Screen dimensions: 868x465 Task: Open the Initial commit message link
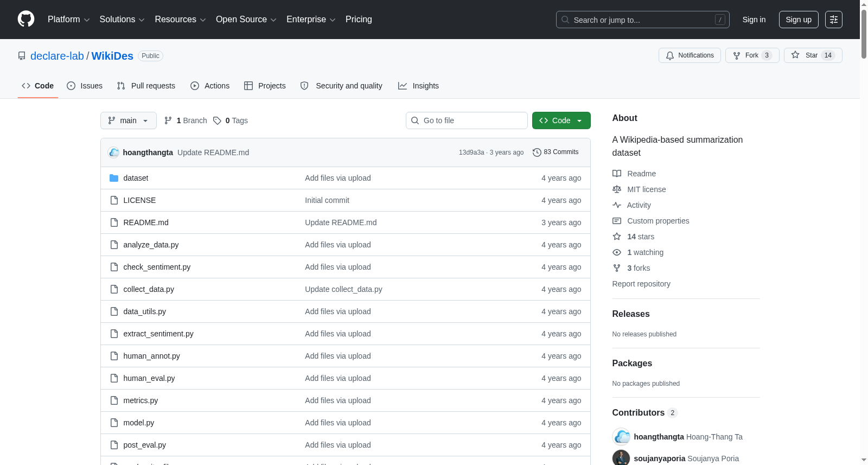pyautogui.click(x=327, y=200)
